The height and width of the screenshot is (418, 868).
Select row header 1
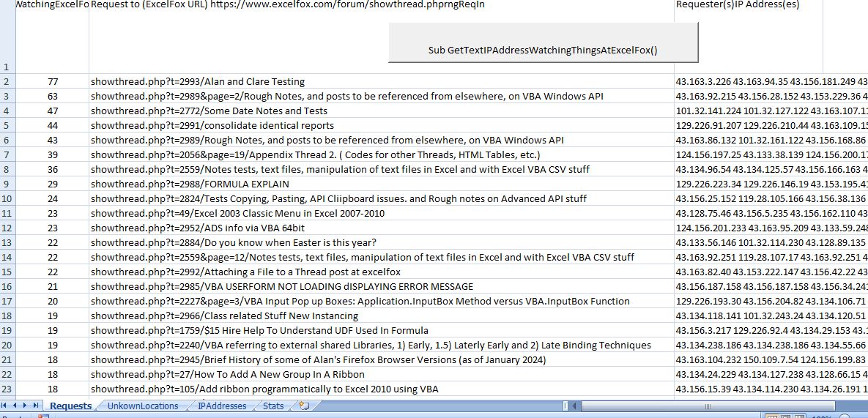tap(7, 37)
